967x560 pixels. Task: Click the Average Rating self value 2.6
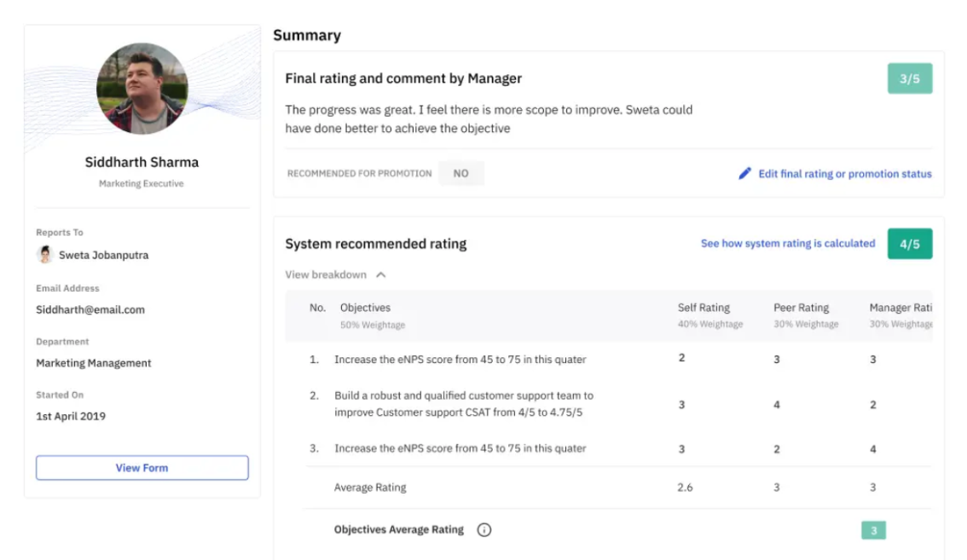click(685, 488)
